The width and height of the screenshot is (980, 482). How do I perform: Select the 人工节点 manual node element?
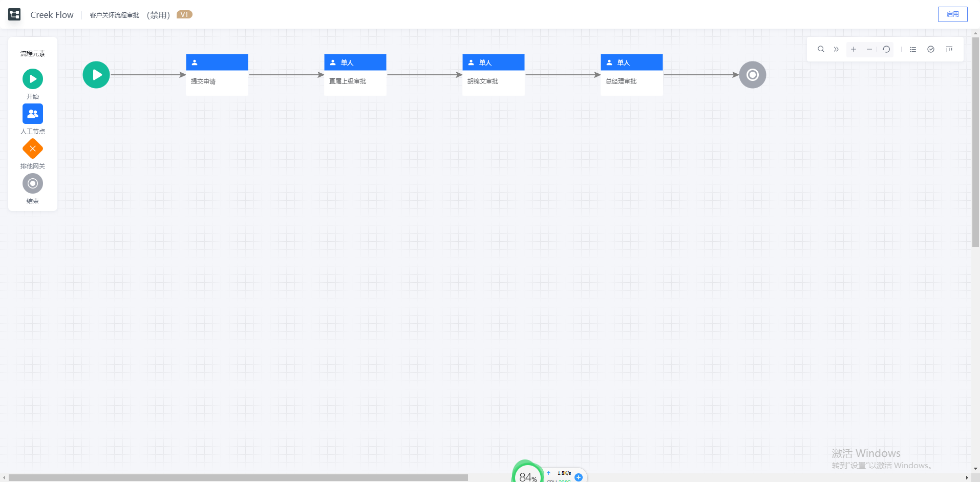(33, 114)
